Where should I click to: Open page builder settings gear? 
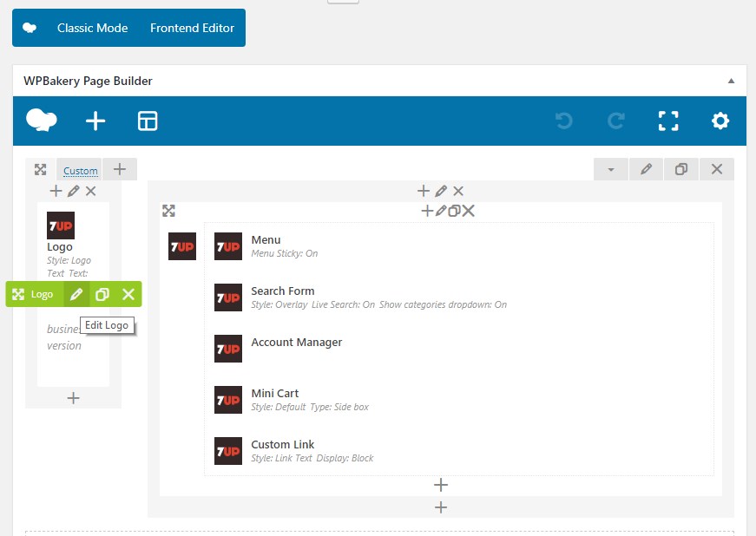pyautogui.click(x=720, y=121)
